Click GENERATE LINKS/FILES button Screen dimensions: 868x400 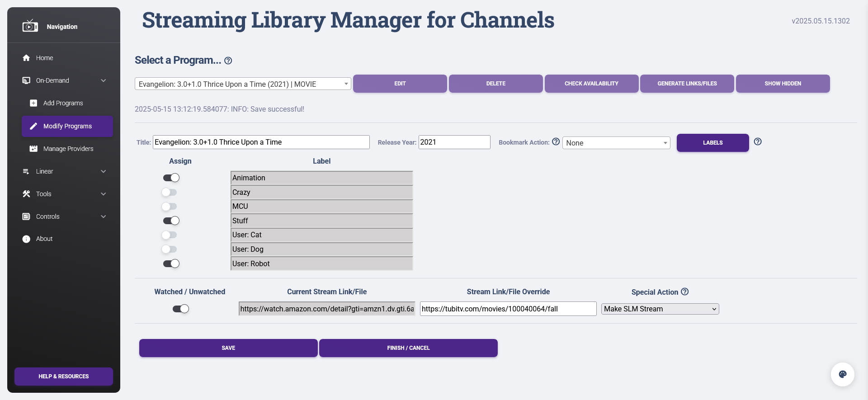tap(687, 84)
